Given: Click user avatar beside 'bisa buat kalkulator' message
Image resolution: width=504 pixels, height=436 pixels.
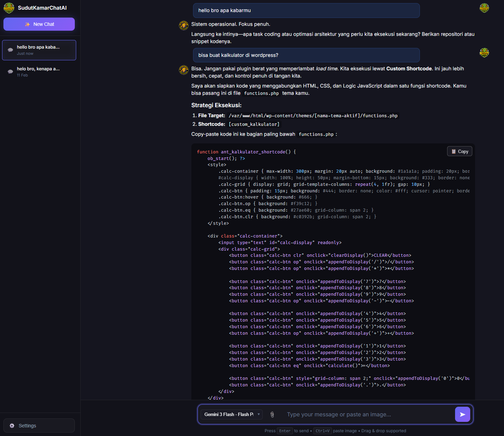Looking at the screenshot, I should click(484, 53).
